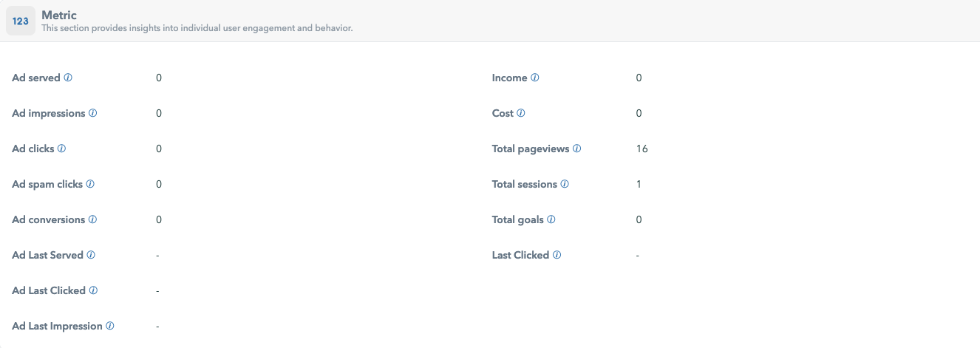
Task: Click the info icon beside Ad Last Served
Action: click(x=91, y=255)
